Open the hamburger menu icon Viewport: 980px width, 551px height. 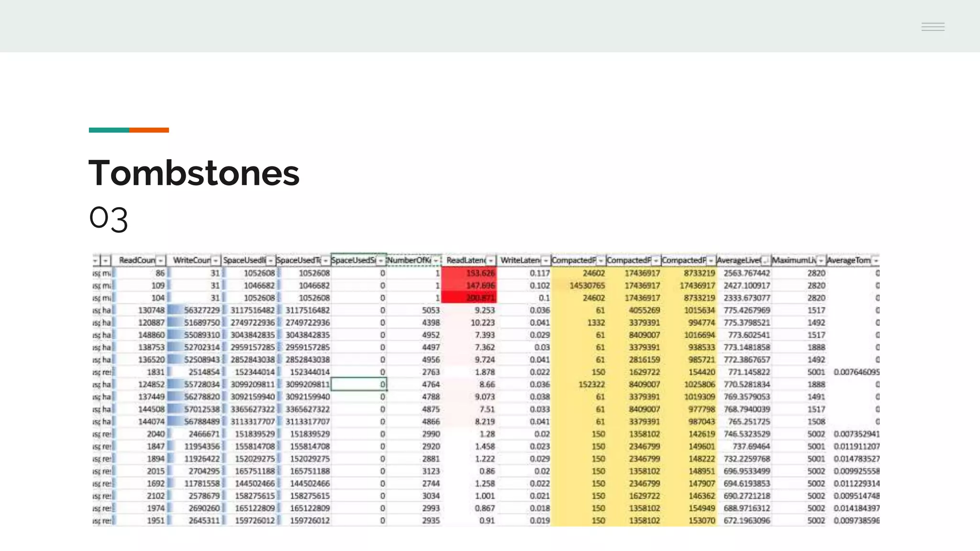[x=933, y=27]
